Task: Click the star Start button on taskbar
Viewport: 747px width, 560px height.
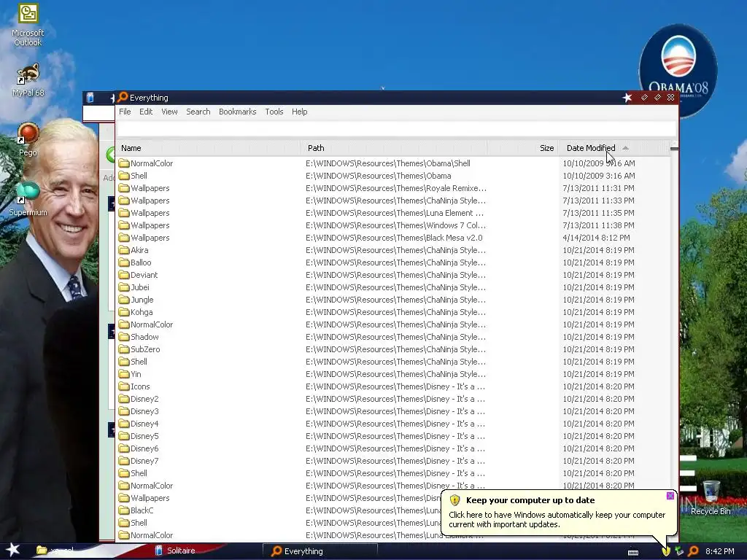Action: pos(13,550)
